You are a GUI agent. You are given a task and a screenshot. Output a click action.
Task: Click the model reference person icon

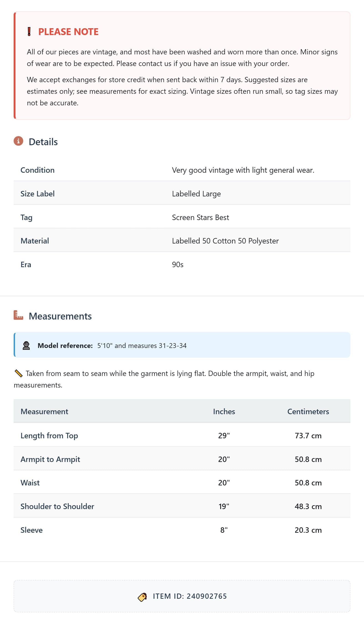coord(26,345)
